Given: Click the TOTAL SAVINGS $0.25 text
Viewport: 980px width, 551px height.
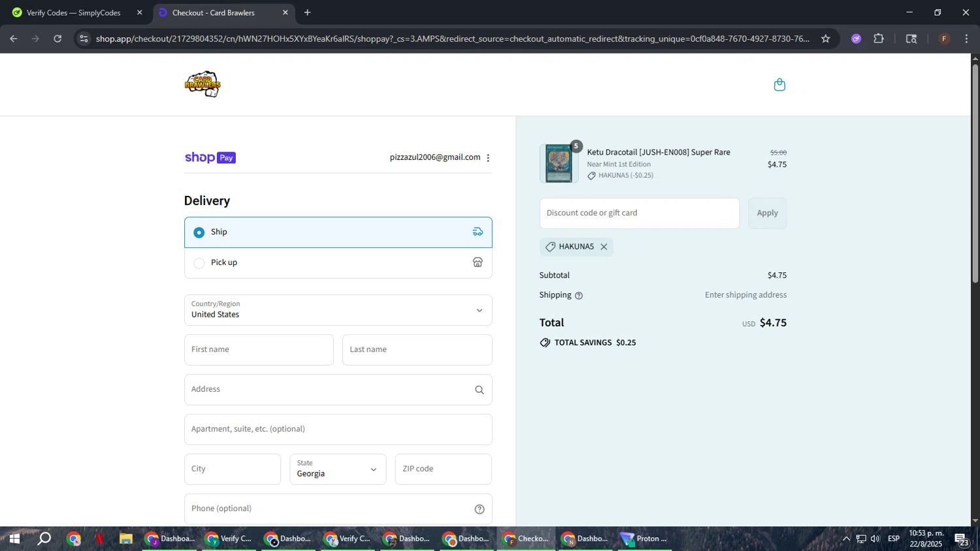Looking at the screenshot, I should tap(595, 343).
